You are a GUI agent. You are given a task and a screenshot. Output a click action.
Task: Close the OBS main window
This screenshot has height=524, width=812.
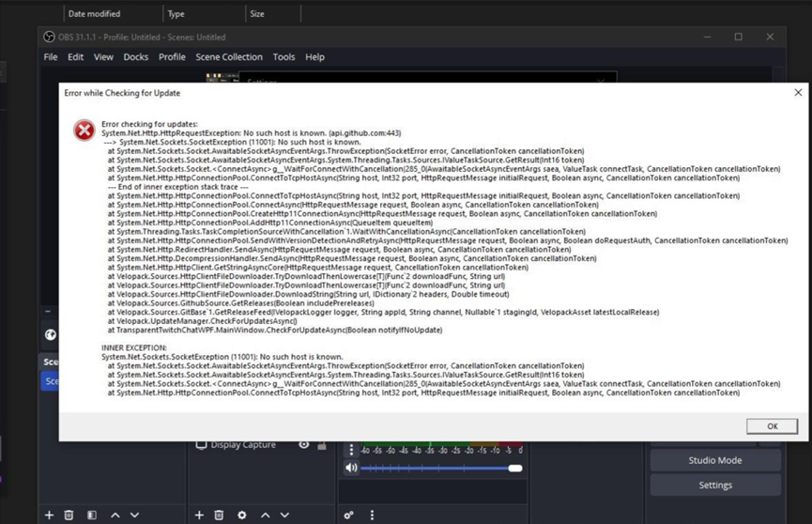(770, 37)
